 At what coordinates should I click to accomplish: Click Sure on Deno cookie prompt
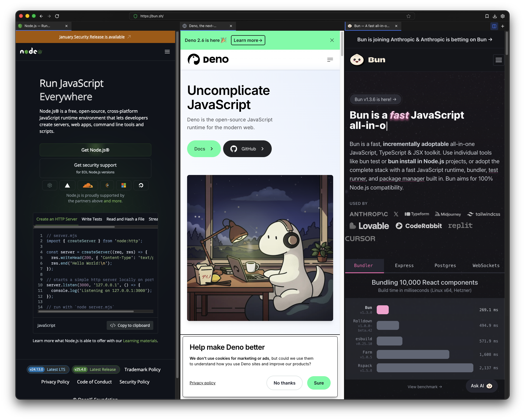point(319,383)
